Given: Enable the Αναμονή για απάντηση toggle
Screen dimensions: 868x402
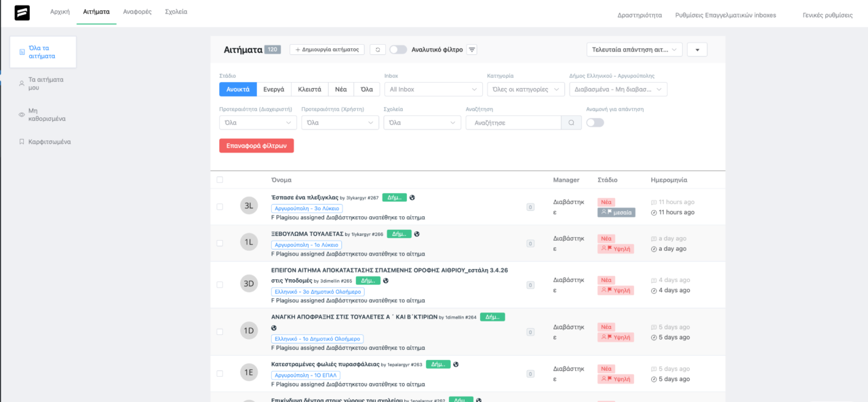Looking at the screenshot, I should click(595, 123).
